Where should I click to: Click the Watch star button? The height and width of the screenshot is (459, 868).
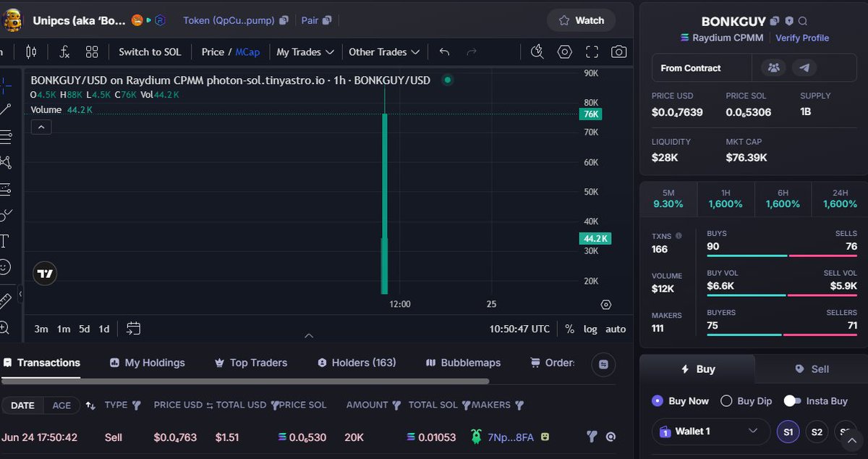tap(582, 20)
